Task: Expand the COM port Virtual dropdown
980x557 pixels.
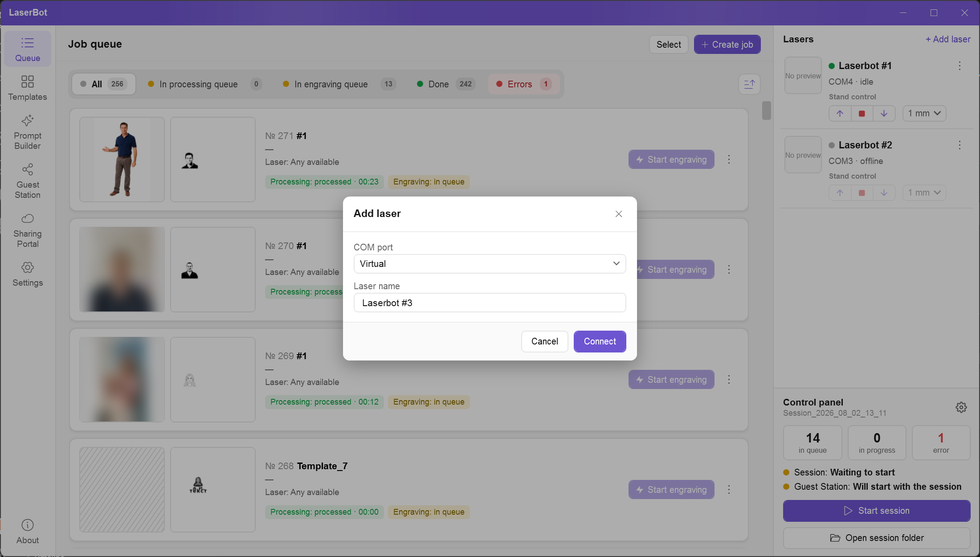Action: [490, 264]
